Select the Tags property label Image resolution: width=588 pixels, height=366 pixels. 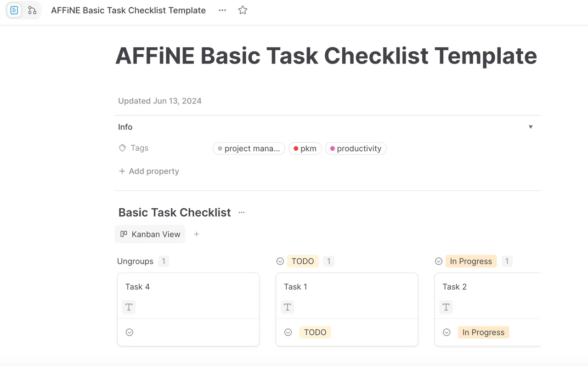coord(139,148)
